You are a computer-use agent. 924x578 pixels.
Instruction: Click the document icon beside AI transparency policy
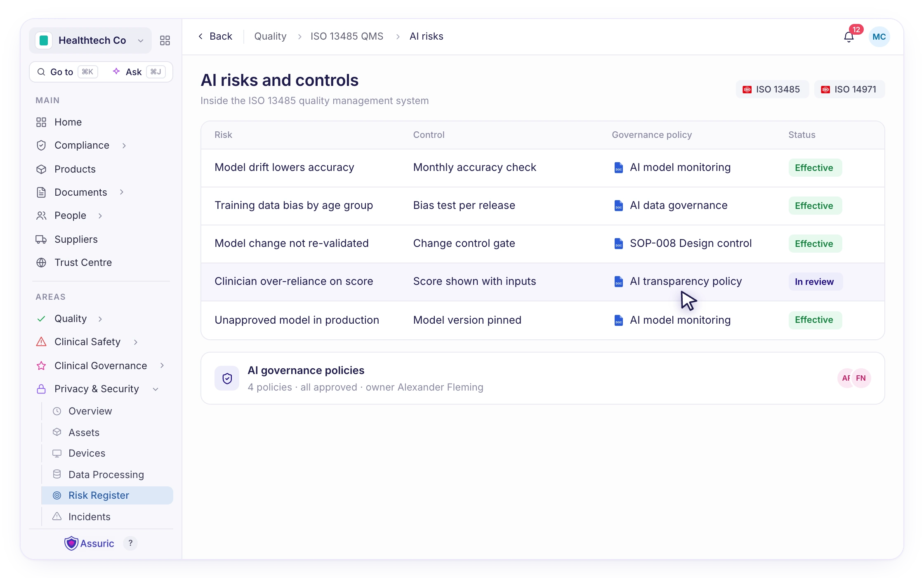(618, 282)
